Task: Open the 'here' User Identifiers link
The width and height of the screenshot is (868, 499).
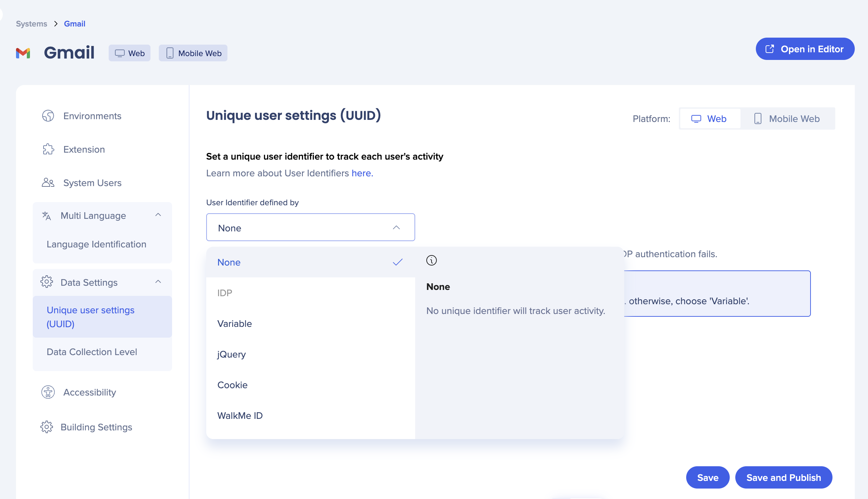Action: point(362,173)
